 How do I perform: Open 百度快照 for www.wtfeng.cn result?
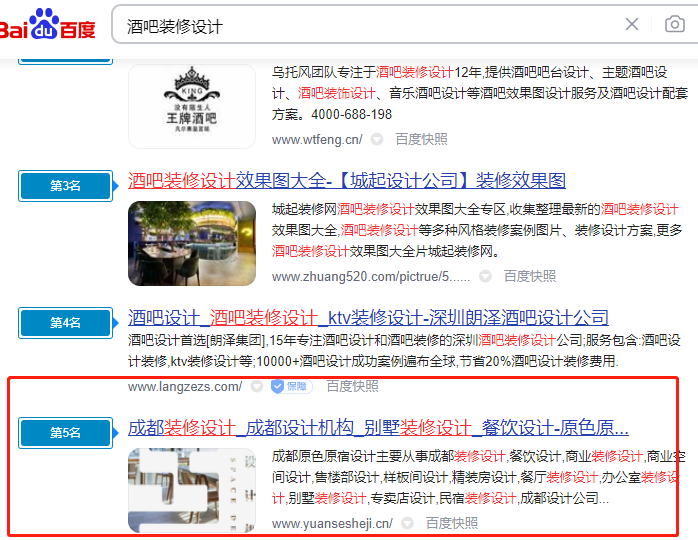pos(421,140)
